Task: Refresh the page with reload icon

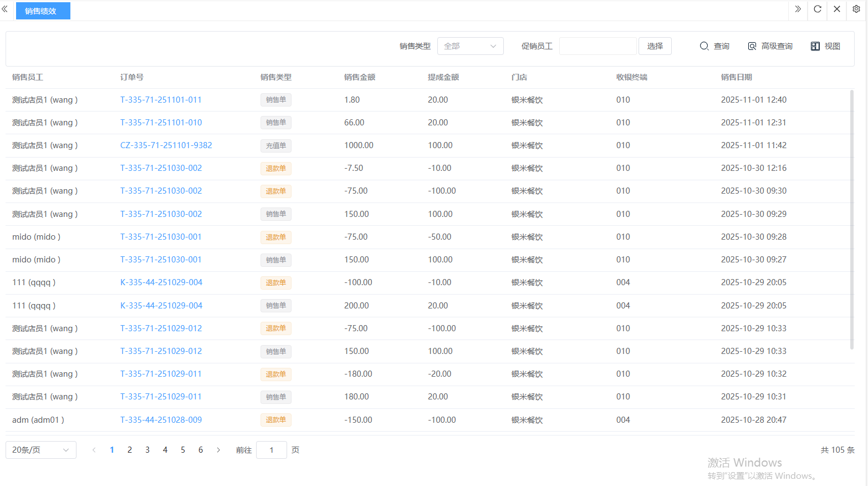Action: pos(817,9)
